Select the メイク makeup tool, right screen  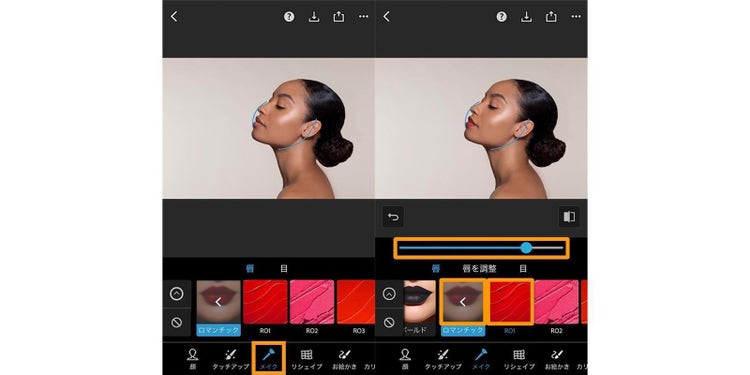[x=481, y=359]
